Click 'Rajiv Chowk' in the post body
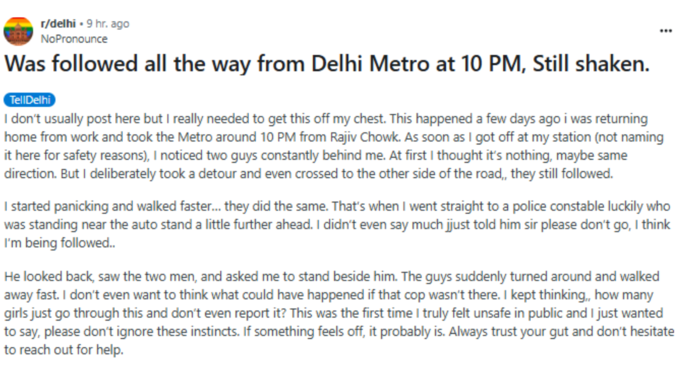The height and width of the screenshot is (383, 680). [364, 137]
